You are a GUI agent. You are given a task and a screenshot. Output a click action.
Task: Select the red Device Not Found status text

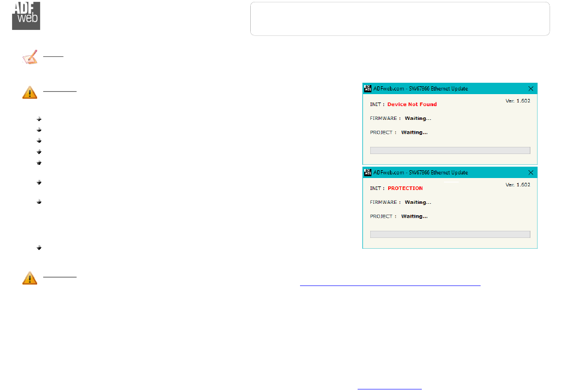tap(412, 104)
